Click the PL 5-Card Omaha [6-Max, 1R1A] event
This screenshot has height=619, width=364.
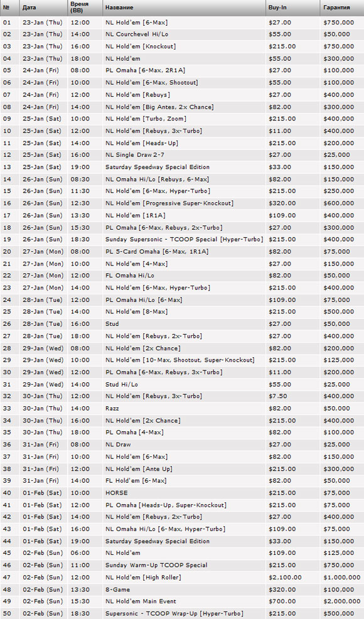coord(157,252)
